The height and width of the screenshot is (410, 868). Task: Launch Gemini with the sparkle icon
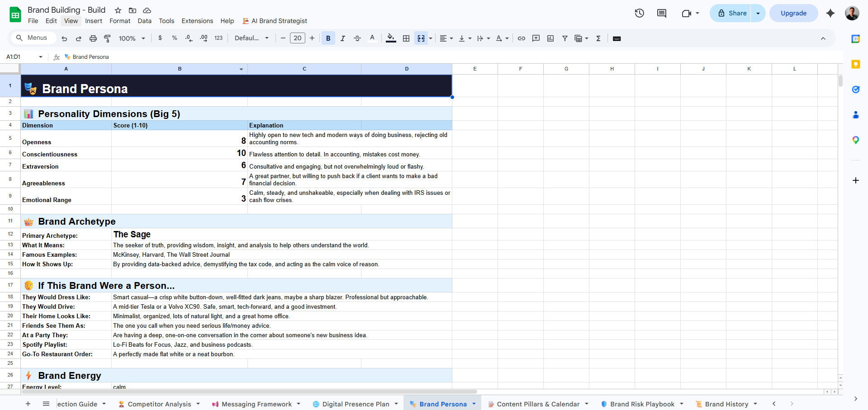point(830,13)
